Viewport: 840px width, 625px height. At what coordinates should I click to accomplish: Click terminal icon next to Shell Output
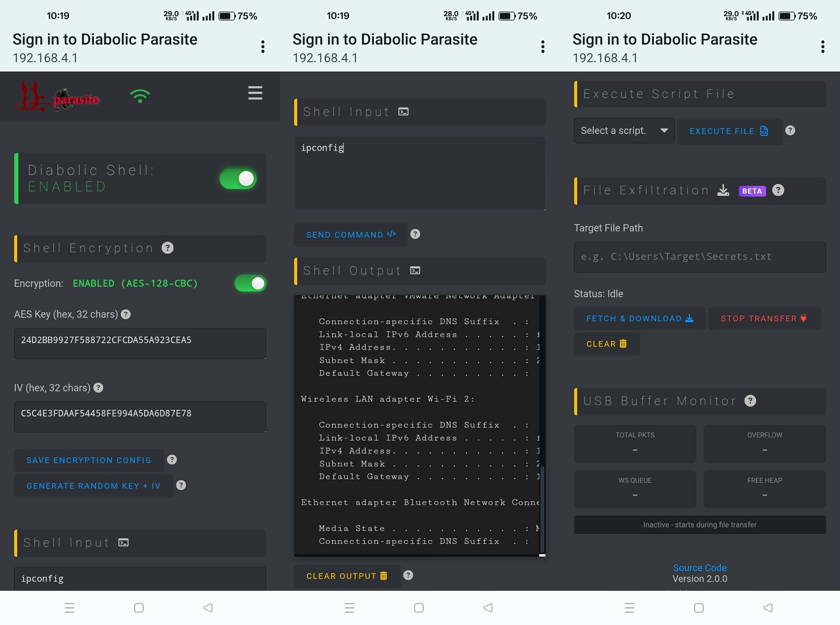pos(415,271)
